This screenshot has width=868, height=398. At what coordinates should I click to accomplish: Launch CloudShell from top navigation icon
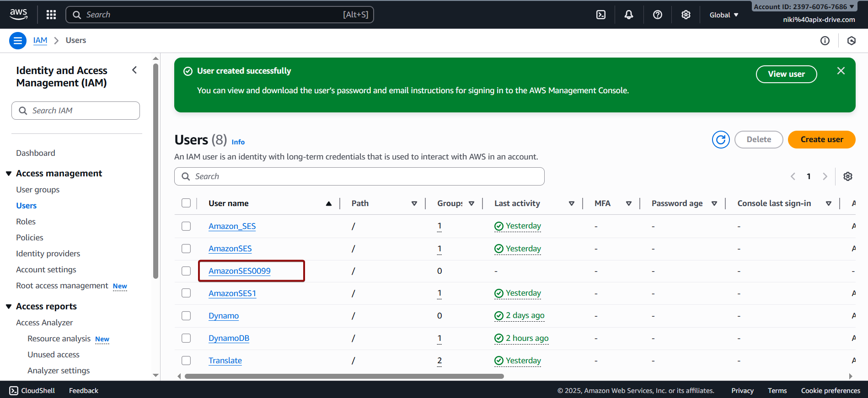point(601,15)
